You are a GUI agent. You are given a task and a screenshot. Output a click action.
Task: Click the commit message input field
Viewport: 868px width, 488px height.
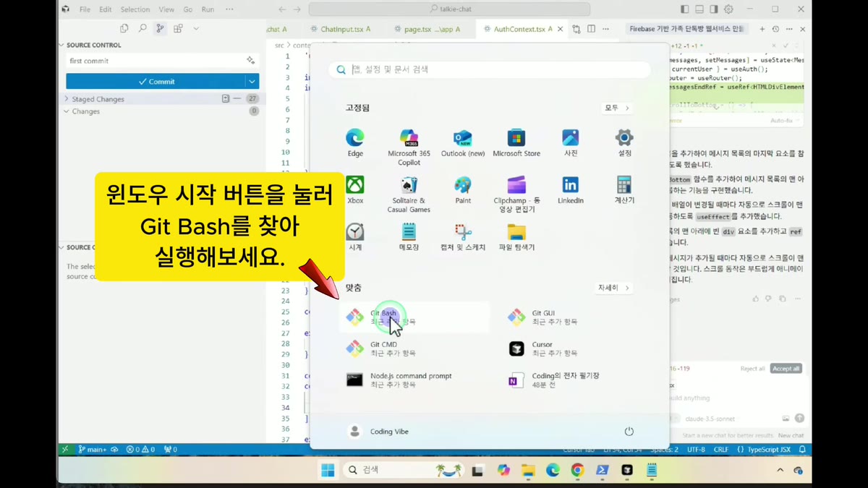[155, 61]
